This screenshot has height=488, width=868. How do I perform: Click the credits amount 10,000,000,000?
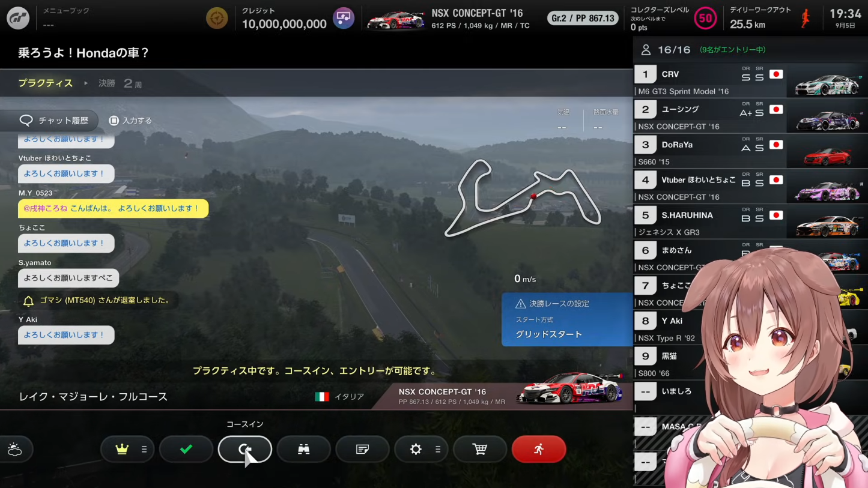[x=284, y=24]
